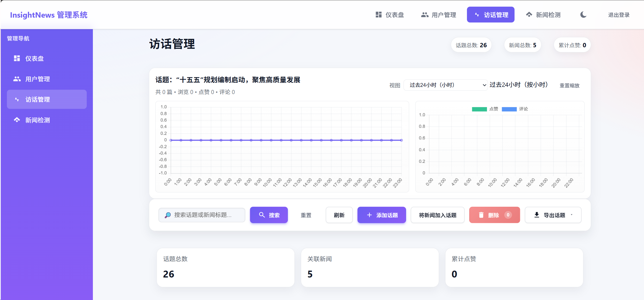Click the magnifier icon on the search button
This screenshot has height=300, width=644.
(x=262, y=215)
